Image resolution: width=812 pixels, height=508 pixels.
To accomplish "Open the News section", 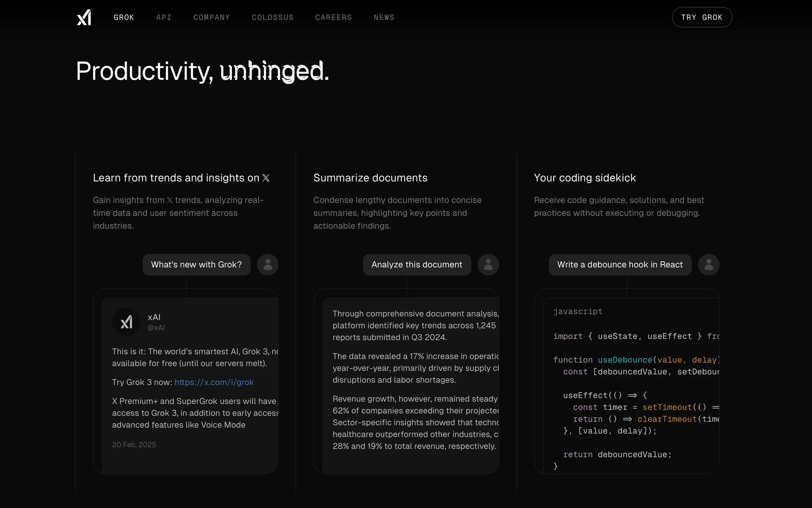I will [x=384, y=17].
